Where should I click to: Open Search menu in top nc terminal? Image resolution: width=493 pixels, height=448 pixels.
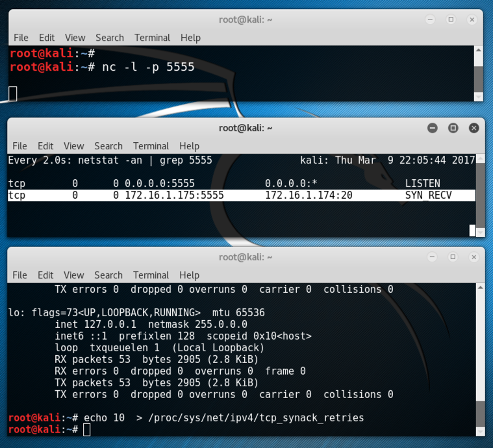[x=109, y=38]
